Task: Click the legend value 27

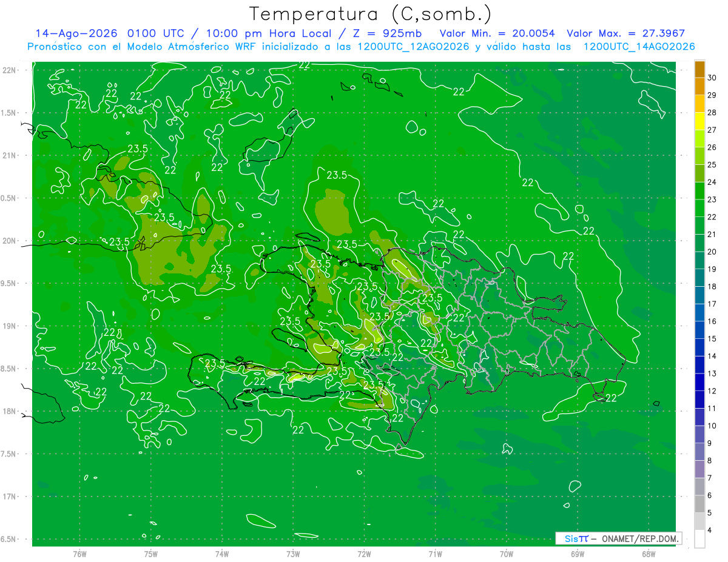Action: 712,130
